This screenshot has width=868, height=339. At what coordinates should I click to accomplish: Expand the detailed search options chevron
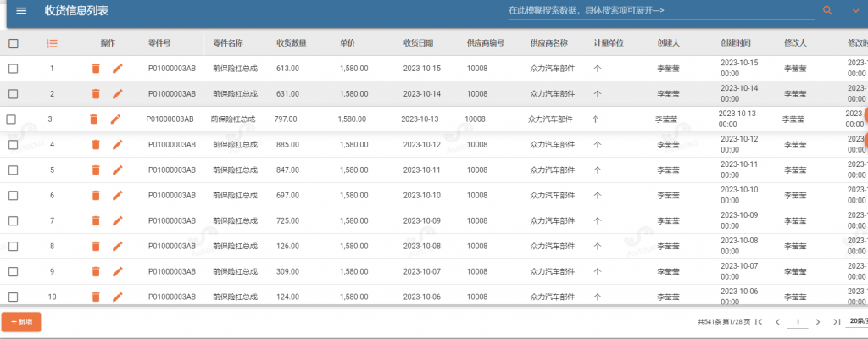tap(856, 10)
